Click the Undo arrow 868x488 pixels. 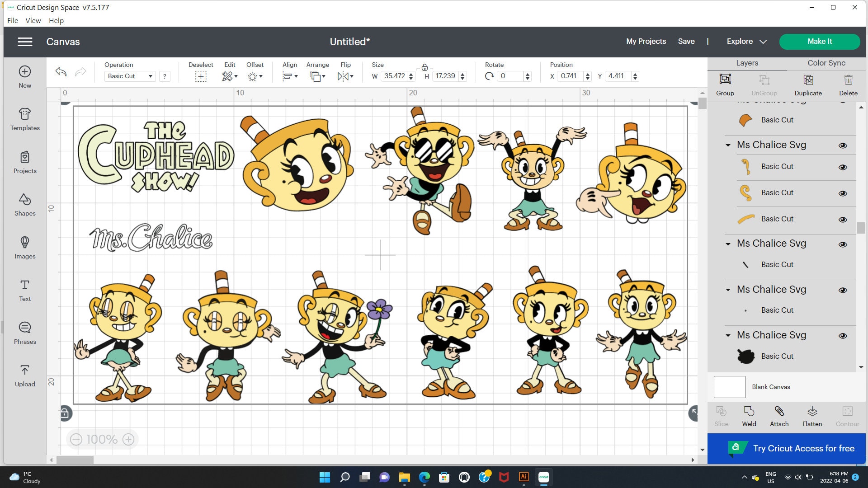[61, 71]
